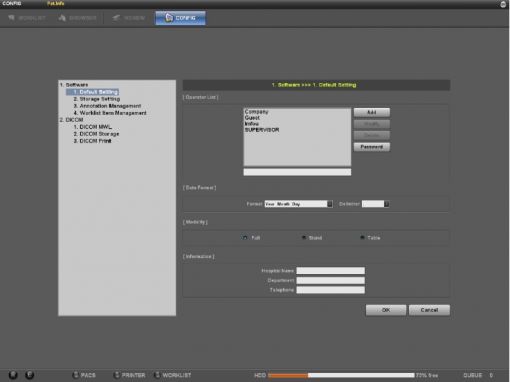
Task: Select the Stand modality radio button
Action: click(x=304, y=238)
